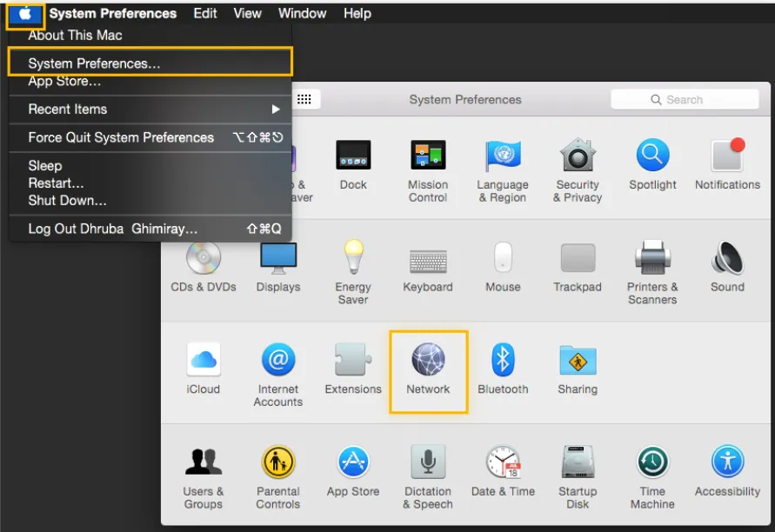Open the View menu
The width and height of the screenshot is (775, 532).
point(247,14)
